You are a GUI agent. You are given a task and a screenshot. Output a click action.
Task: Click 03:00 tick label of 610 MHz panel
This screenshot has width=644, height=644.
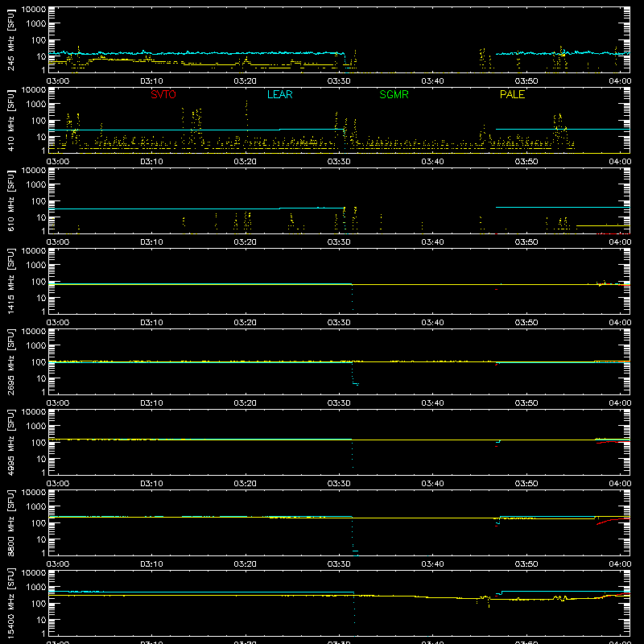coord(58,242)
